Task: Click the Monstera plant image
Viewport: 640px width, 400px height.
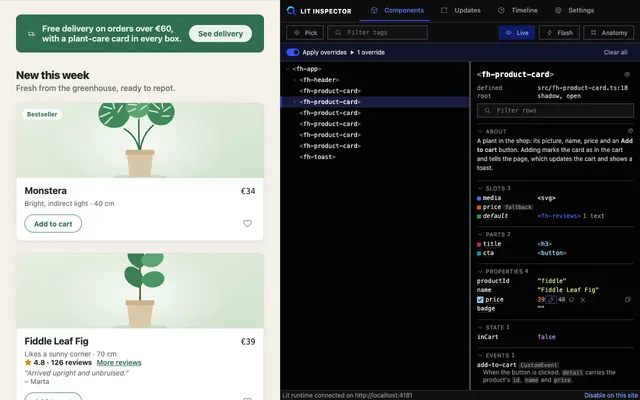Action: pos(140,140)
